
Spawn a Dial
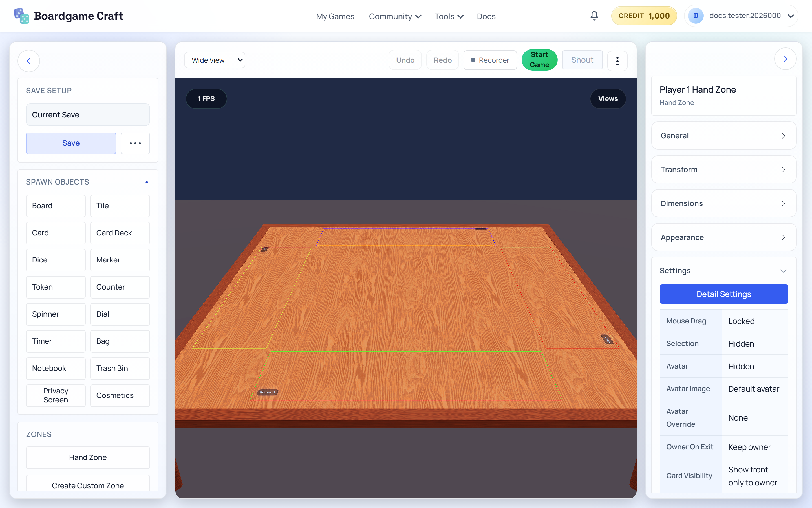click(120, 314)
